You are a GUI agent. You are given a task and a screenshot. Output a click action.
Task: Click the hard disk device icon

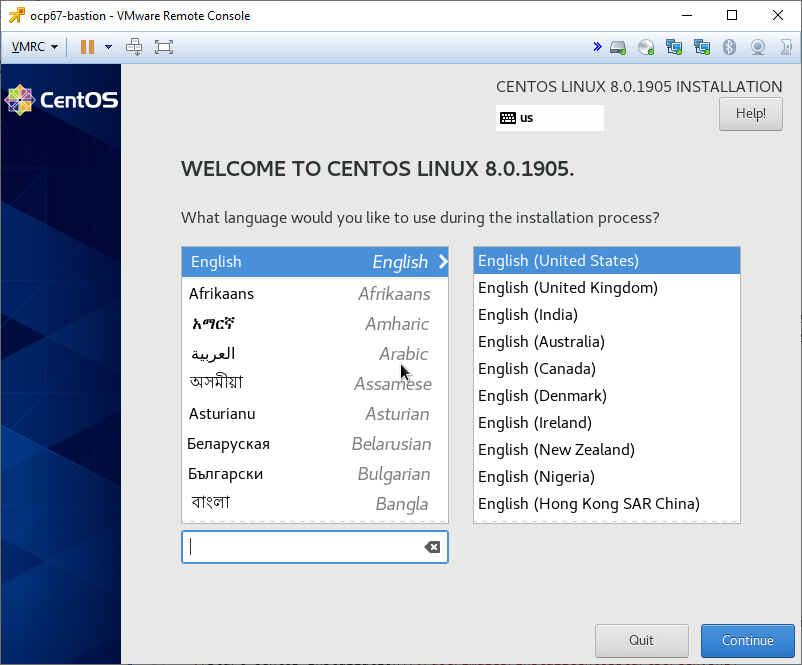coord(618,48)
